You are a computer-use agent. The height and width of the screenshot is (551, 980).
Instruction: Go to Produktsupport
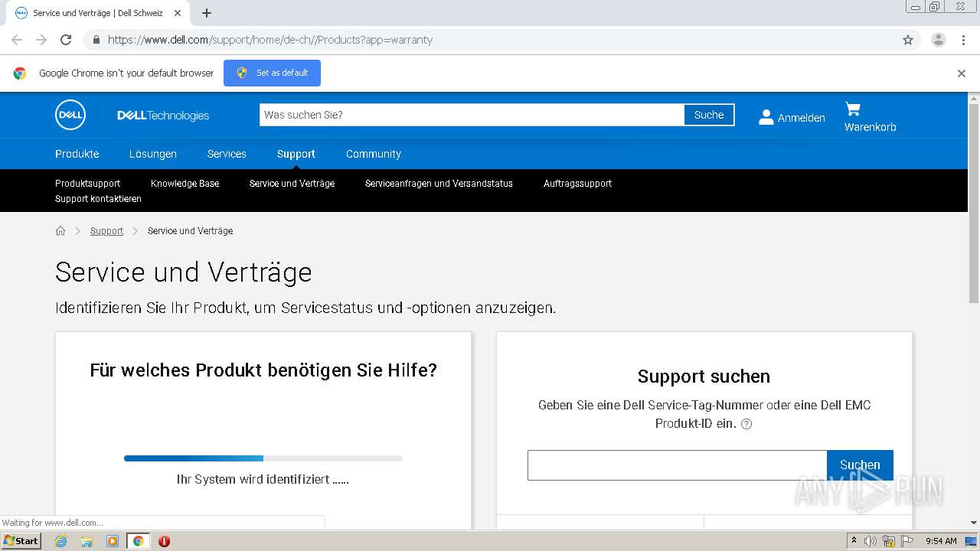[88, 184]
